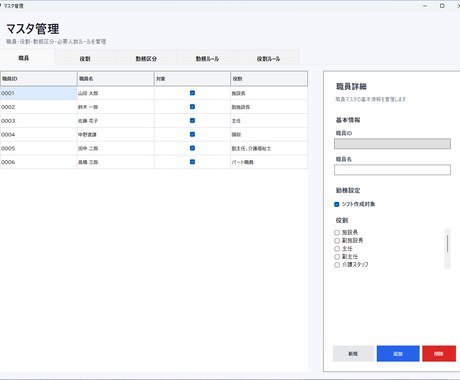
Task: Click the 施設長 role cell in row 0001
Action: click(269, 93)
